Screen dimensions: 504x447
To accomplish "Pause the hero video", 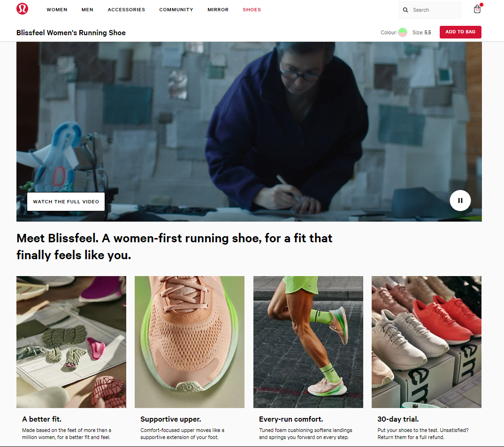I will 460,200.
